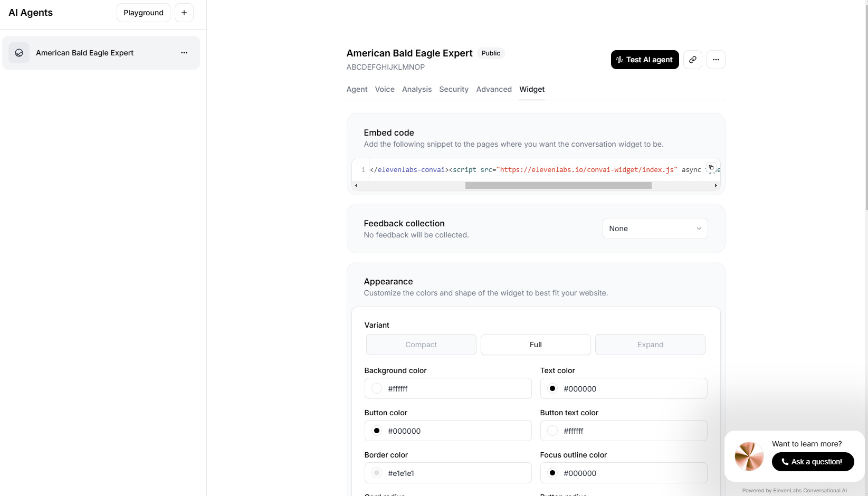Image resolution: width=868 pixels, height=496 pixels.
Task: Switch to the Voice tab
Action: (385, 89)
